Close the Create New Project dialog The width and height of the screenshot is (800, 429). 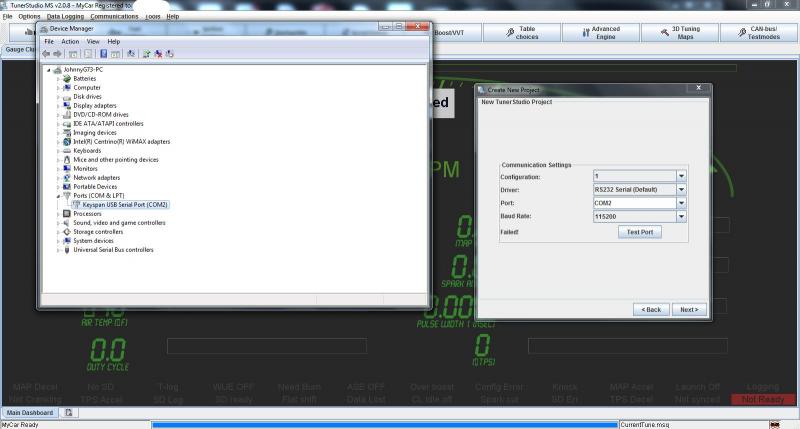(698, 88)
